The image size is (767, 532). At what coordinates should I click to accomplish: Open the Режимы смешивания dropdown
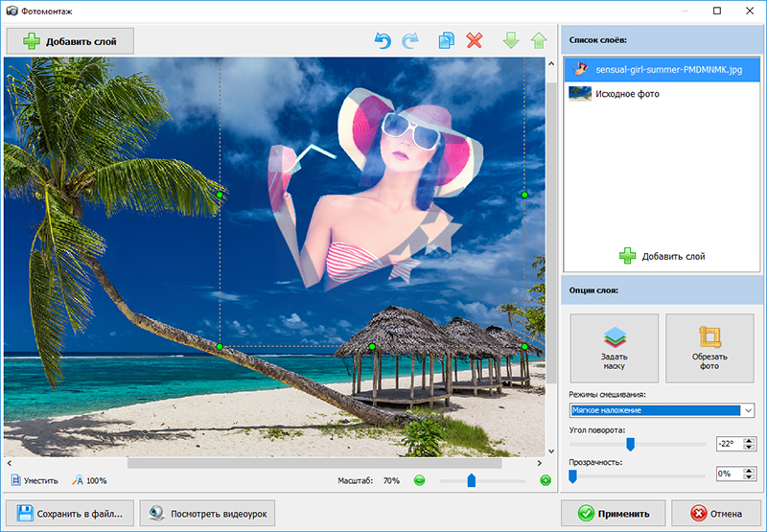pos(662,410)
